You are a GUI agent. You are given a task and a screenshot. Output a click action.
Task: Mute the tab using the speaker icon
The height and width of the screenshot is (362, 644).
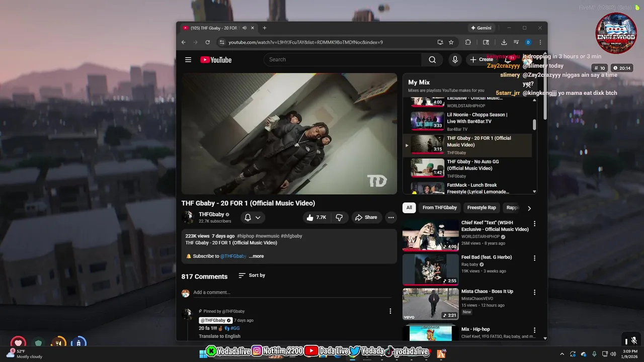(x=244, y=28)
